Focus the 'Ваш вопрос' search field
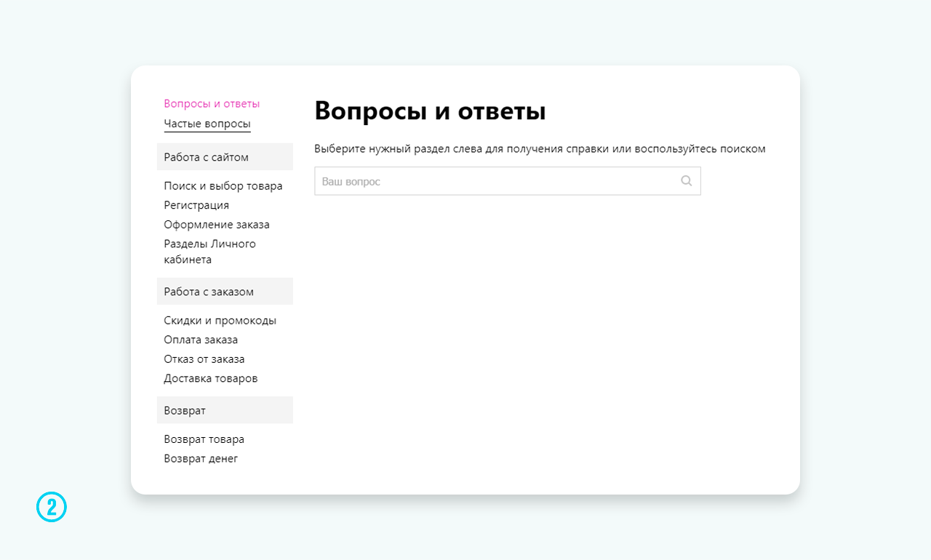931x560 pixels. click(507, 181)
